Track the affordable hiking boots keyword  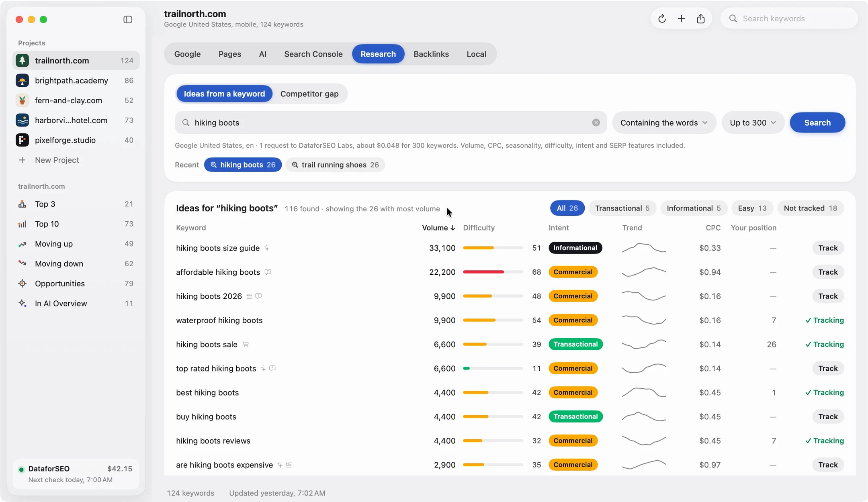click(828, 272)
